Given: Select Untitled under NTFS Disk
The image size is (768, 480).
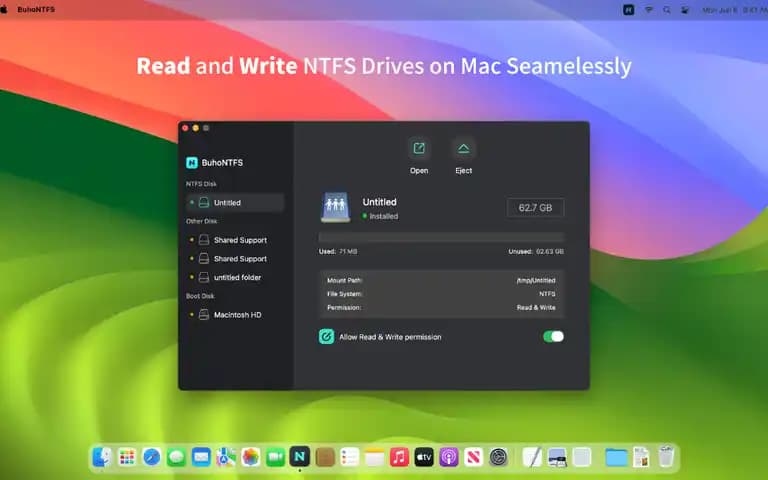Looking at the screenshot, I should pyautogui.click(x=235, y=202).
